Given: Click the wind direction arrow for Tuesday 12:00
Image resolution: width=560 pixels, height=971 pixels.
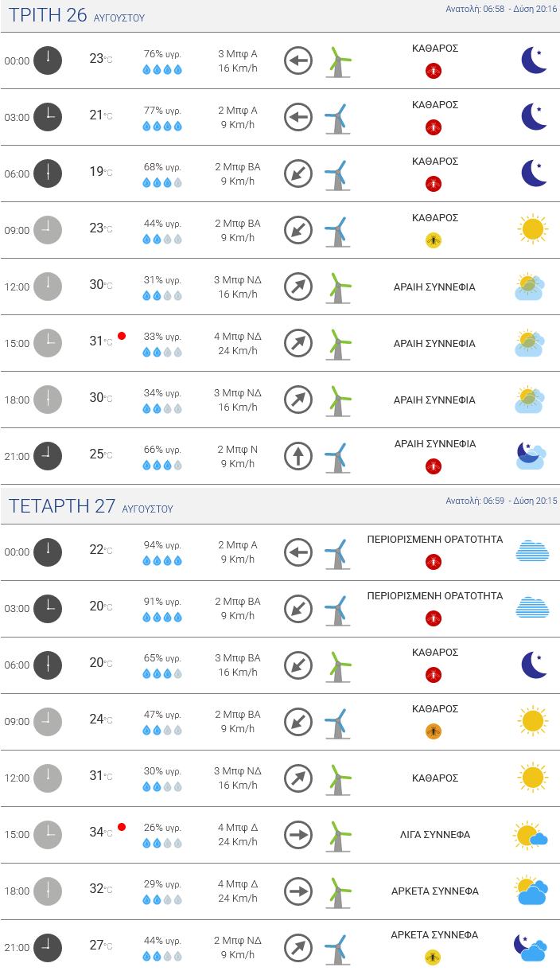Looking at the screenshot, I should coord(298,287).
